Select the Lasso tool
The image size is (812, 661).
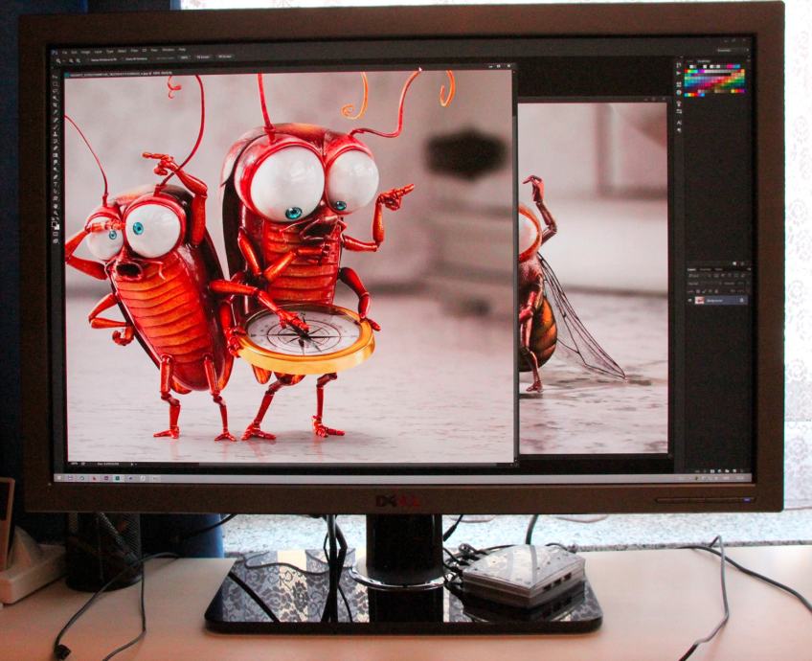coord(55,92)
